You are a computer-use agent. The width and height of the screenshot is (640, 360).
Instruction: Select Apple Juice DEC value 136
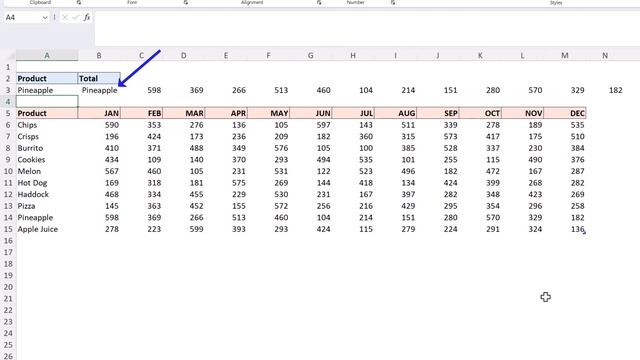565,229
